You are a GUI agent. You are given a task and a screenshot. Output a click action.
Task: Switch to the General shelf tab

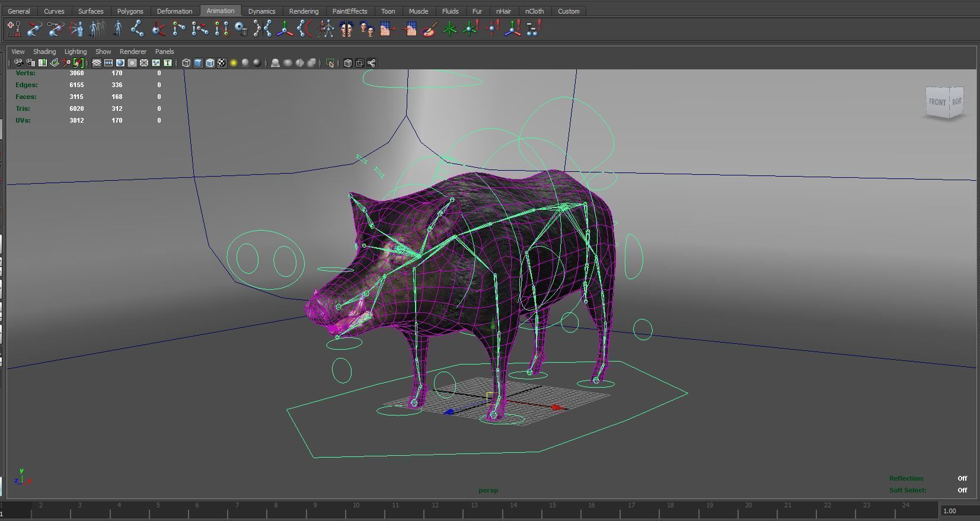pos(19,11)
